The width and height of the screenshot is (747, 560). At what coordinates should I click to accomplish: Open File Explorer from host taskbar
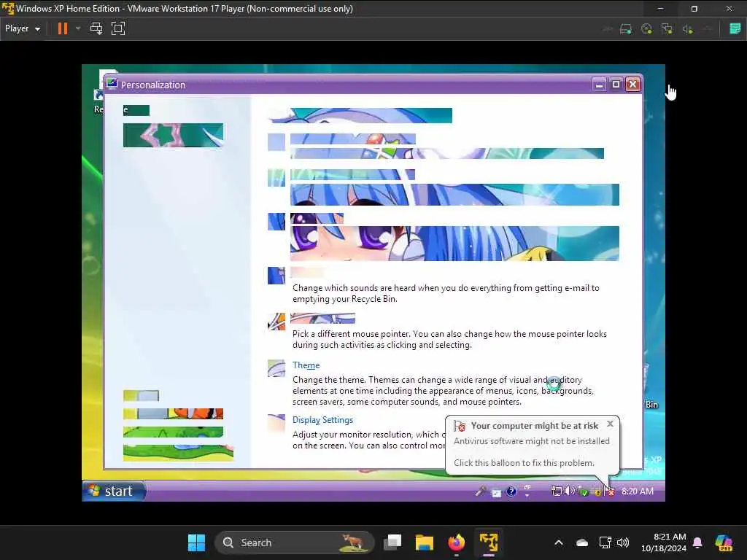[x=425, y=542]
